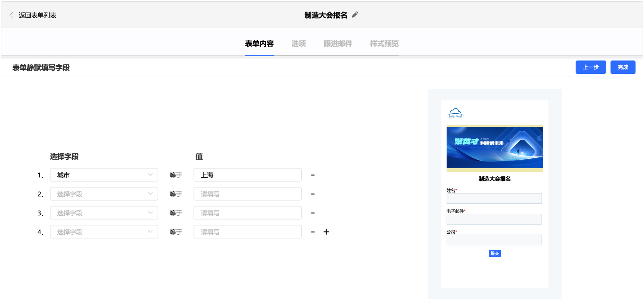This screenshot has height=300, width=644.
Task: Expand the row 2 选择字段 dropdown
Action: point(104,194)
